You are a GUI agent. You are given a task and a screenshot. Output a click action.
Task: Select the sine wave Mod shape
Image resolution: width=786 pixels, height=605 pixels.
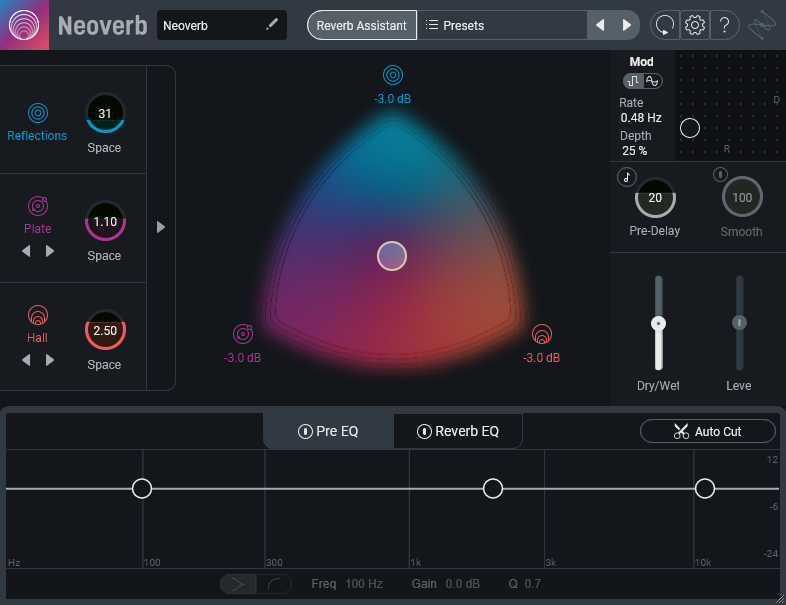pyautogui.click(x=653, y=81)
